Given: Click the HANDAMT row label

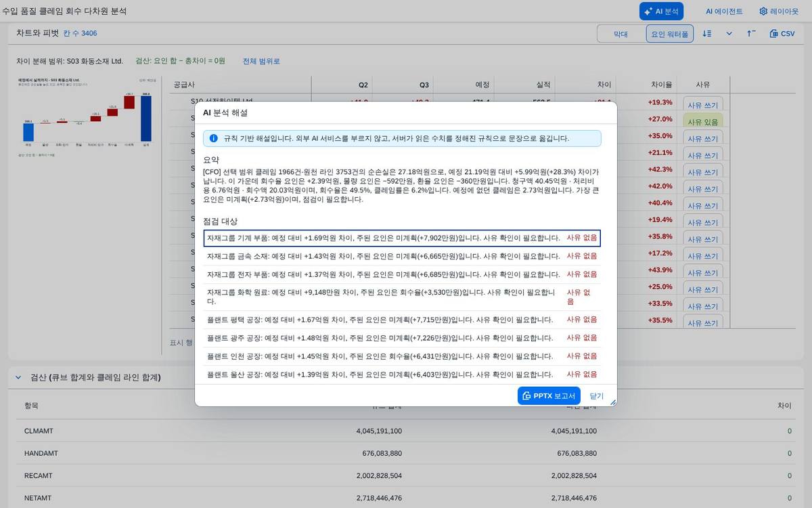Looking at the screenshot, I should pos(41,453).
